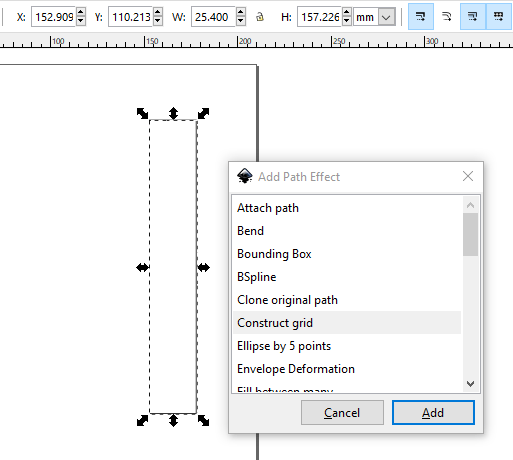Toggle move gradients along with objects
The image size is (513, 460).
click(x=473, y=16)
